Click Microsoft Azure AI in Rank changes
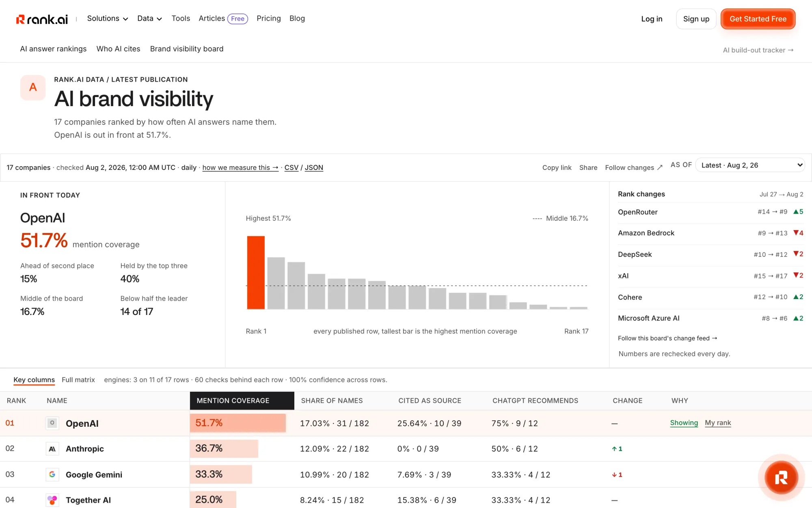The image size is (812, 508). pyautogui.click(x=648, y=318)
